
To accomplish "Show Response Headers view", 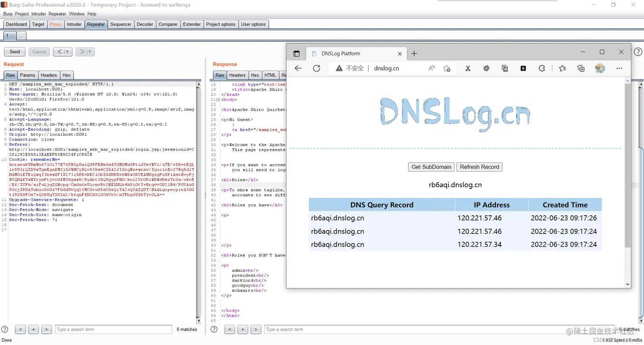I will click(x=237, y=75).
